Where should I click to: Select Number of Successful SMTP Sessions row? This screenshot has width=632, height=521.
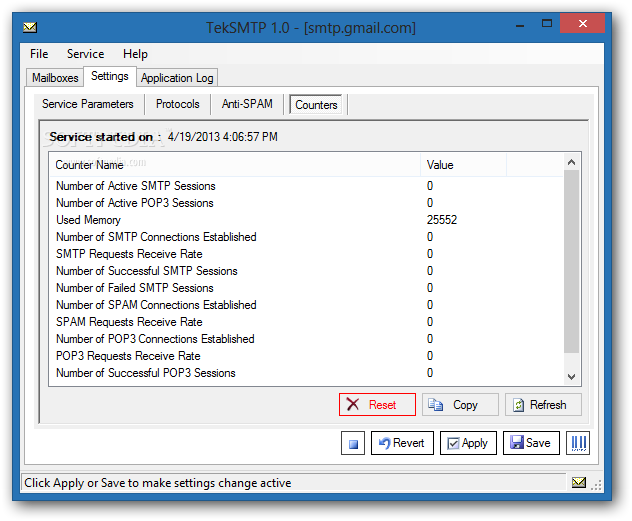(306, 271)
